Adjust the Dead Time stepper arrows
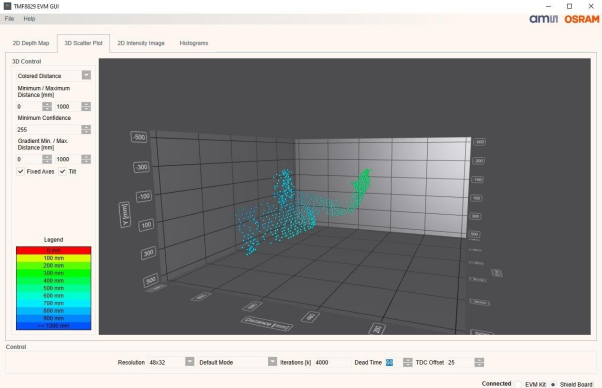The image size is (602, 388). coord(408,362)
